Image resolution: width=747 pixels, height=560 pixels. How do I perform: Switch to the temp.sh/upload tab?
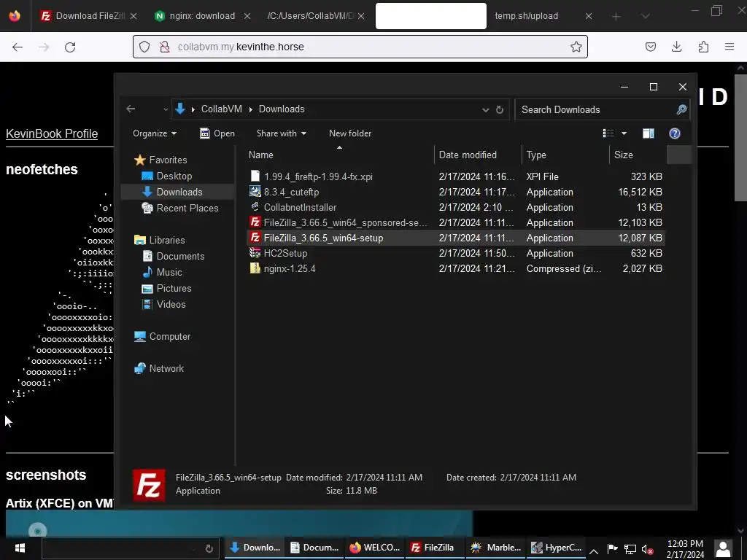click(542, 16)
